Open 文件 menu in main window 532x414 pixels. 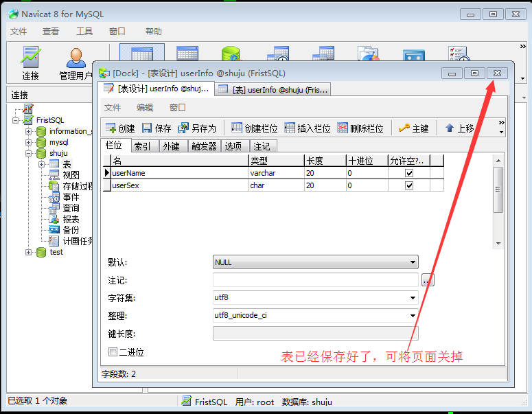click(19, 32)
